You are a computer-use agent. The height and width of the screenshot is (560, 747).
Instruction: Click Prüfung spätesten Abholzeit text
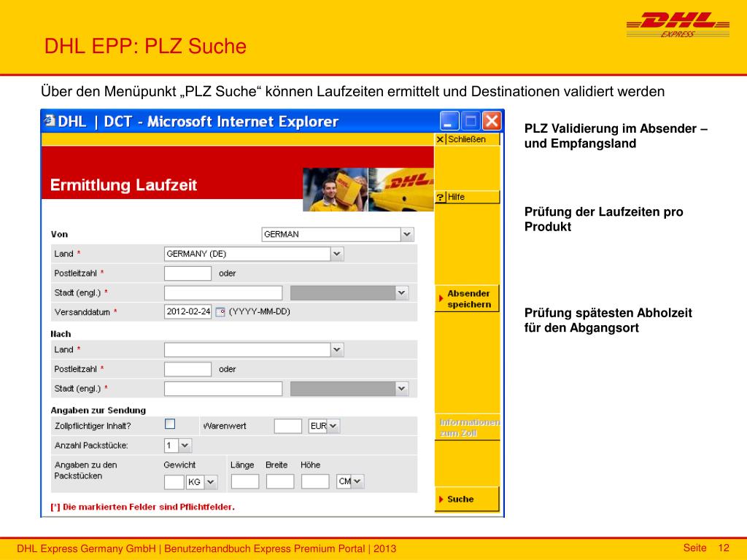click(608, 320)
